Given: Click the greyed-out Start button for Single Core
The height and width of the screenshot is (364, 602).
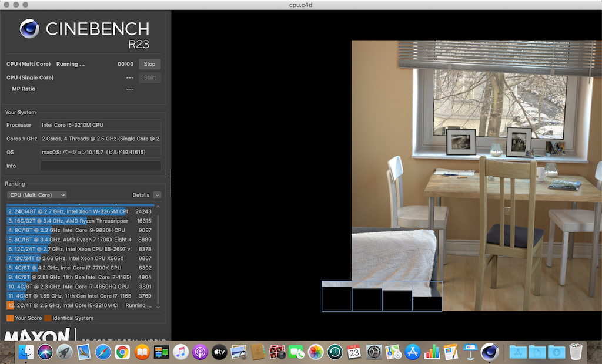Looking at the screenshot, I should (149, 77).
